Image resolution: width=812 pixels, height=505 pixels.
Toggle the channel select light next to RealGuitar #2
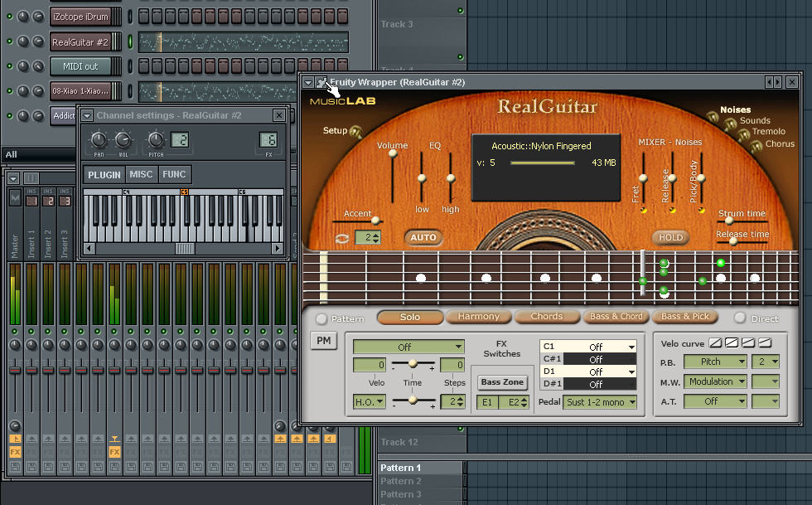pyautogui.click(x=130, y=41)
